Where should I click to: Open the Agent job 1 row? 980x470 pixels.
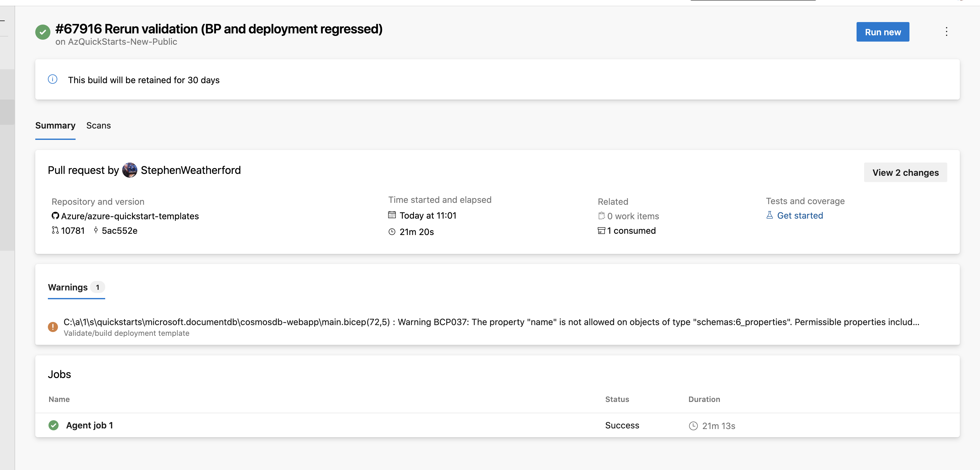click(89, 426)
